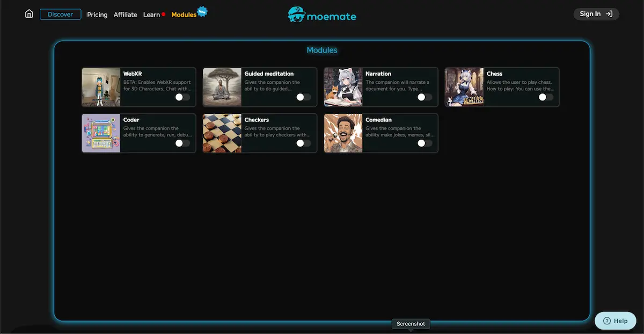Open the Pricing page
Screen dimensions: 644x334
click(97, 14)
